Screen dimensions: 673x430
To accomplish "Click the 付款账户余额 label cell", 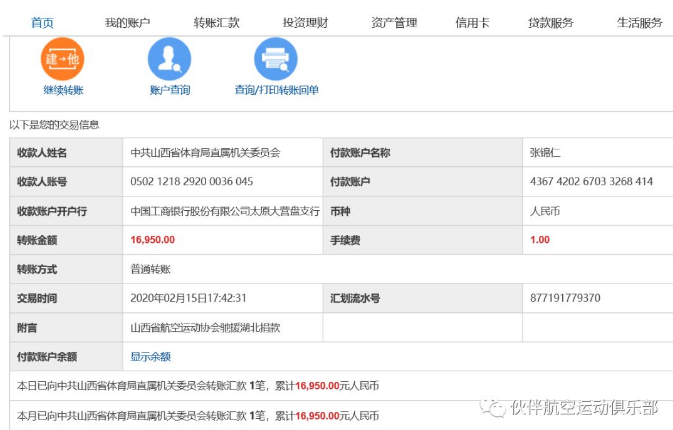I will 66,357.
